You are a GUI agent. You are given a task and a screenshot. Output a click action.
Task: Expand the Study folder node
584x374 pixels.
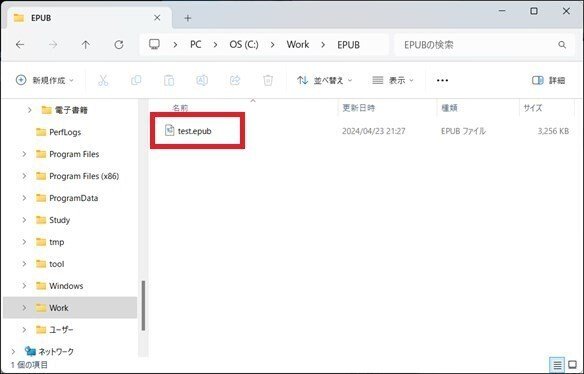[24, 220]
